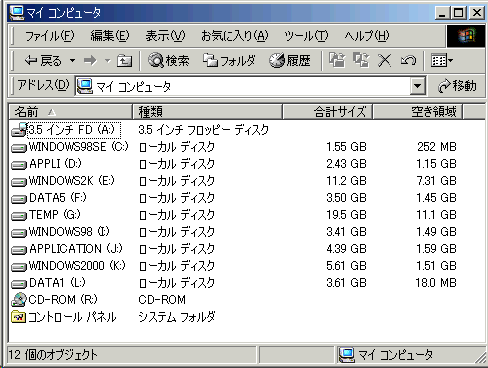Click the Delete X icon
Screen dimensions: 488x368
[x=384, y=61]
